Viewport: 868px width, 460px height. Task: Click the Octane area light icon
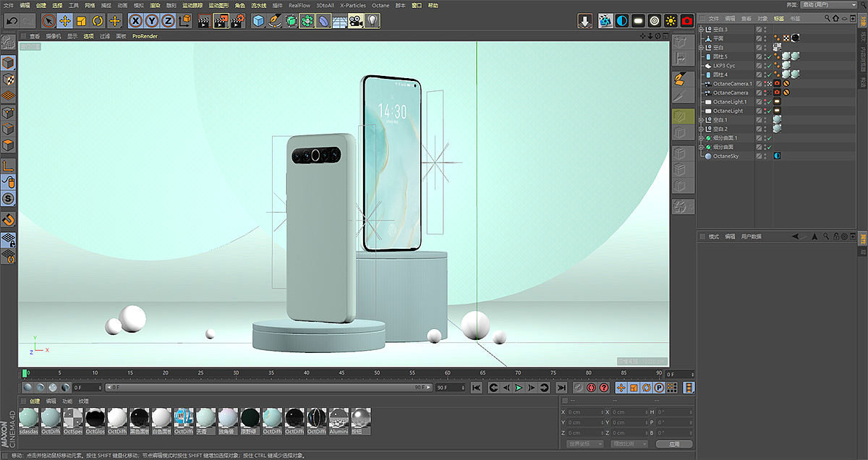click(x=638, y=21)
